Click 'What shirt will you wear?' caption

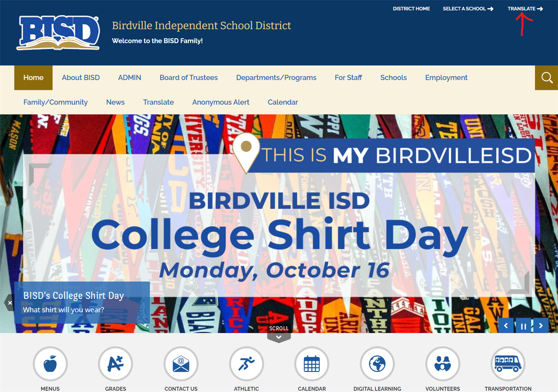63,310
